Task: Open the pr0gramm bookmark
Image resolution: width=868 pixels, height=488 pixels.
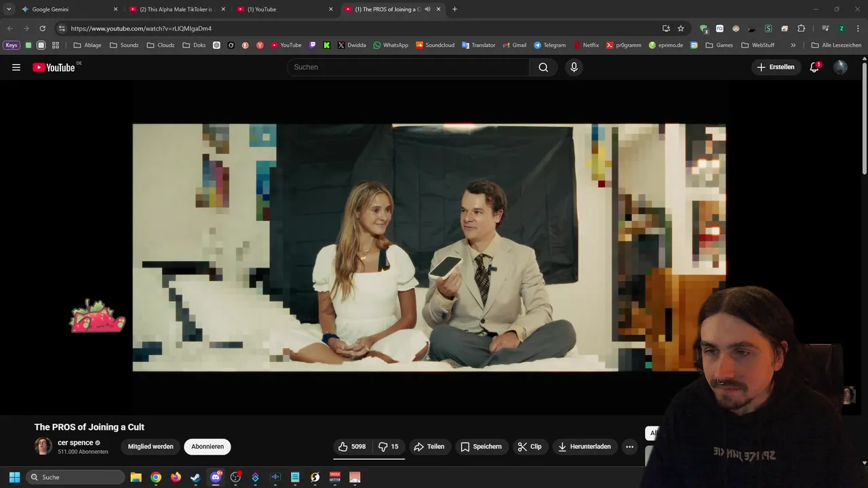Action: [624, 45]
